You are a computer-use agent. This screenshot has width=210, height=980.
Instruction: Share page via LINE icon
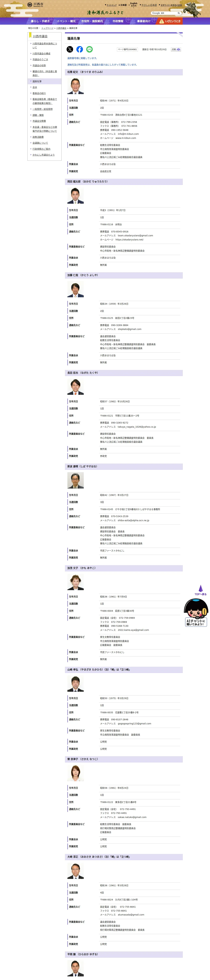pyautogui.click(x=89, y=49)
